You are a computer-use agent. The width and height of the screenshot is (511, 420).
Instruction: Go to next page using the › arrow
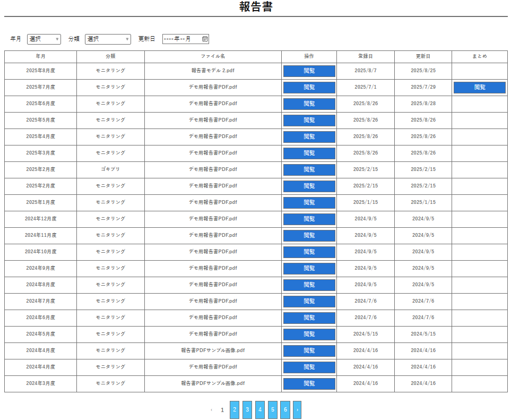297,410
